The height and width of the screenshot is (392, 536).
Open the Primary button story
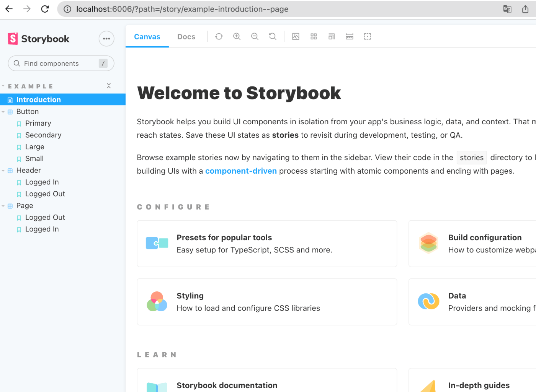pyautogui.click(x=38, y=123)
